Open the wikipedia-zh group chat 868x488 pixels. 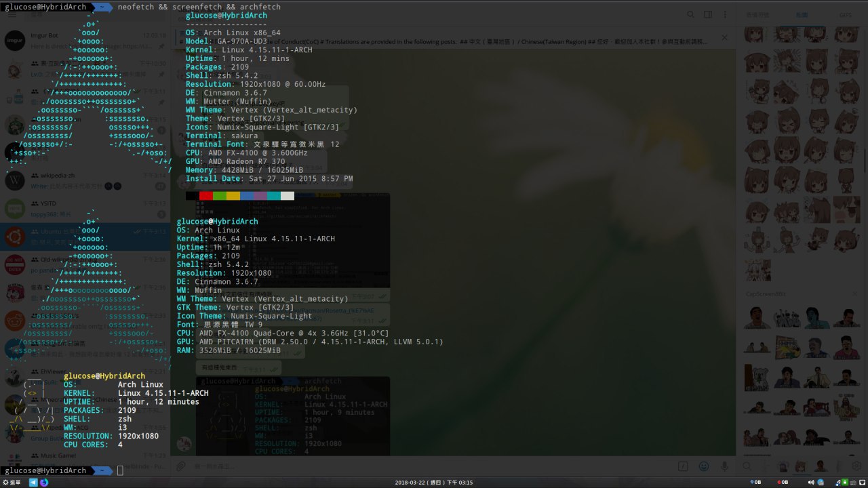[x=85, y=180]
